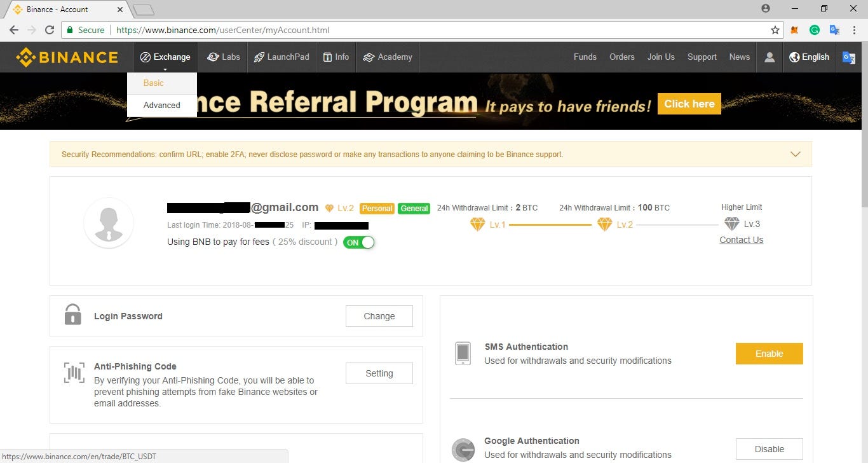
Task: Open LaunchPad page
Action: pyautogui.click(x=281, y=57)
